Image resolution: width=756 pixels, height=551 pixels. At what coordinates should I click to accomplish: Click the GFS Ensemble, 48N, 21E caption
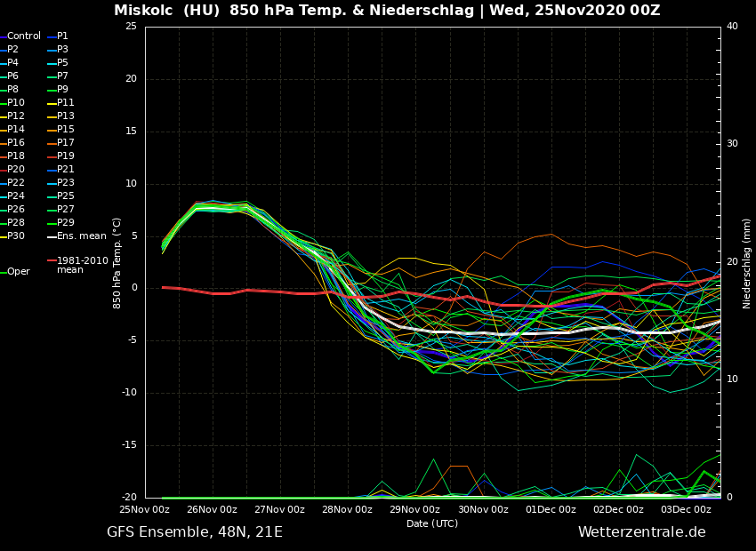(195, 532)
